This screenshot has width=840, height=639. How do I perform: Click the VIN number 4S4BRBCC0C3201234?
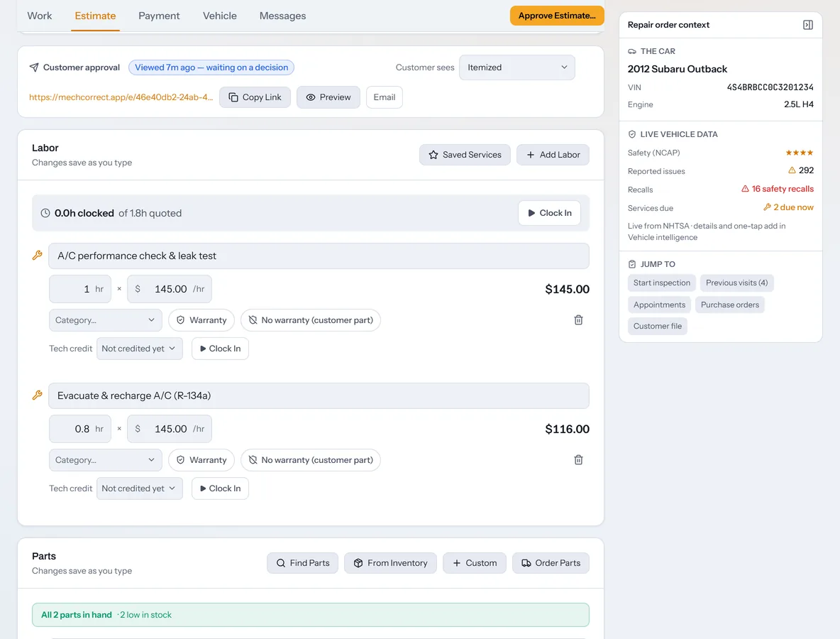click(x=770, y=87)
